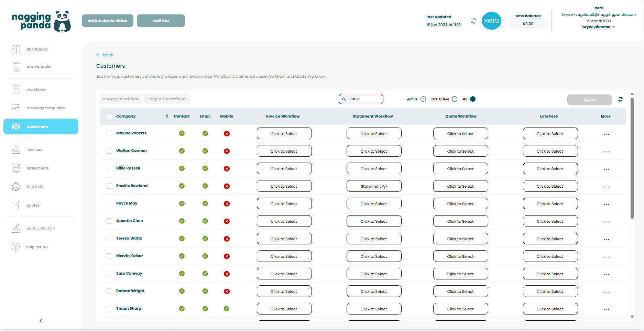Open the debt collection icon

pos(16,228)
